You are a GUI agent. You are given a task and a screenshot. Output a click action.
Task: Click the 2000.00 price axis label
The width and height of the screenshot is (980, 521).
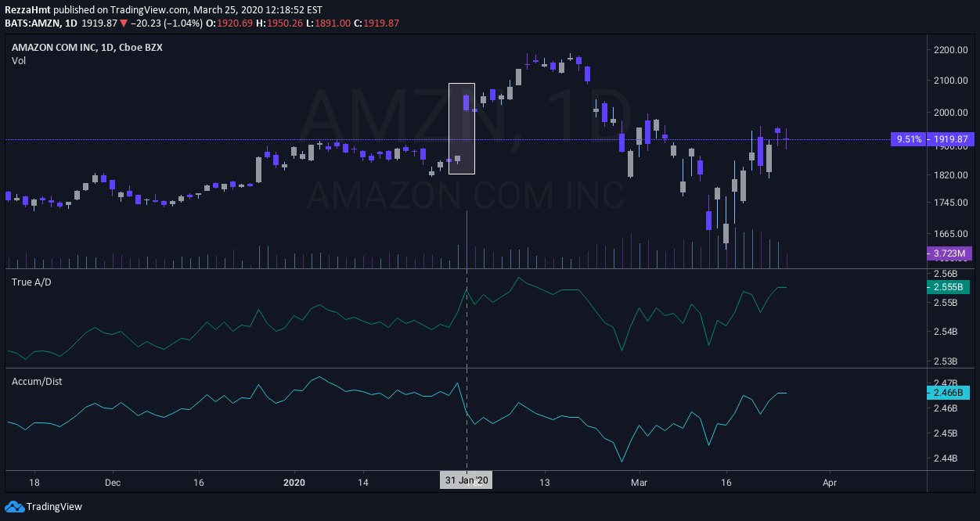tap(952, 113)
